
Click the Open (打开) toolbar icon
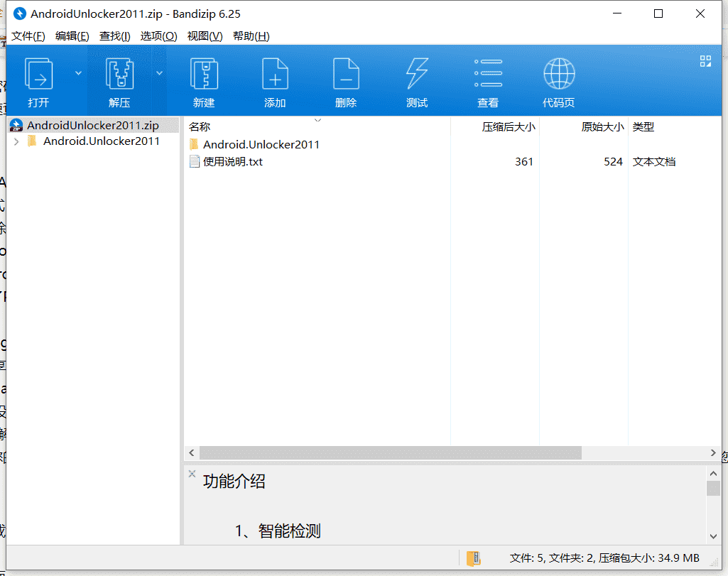pyautogui.click(x=38, y=74)
